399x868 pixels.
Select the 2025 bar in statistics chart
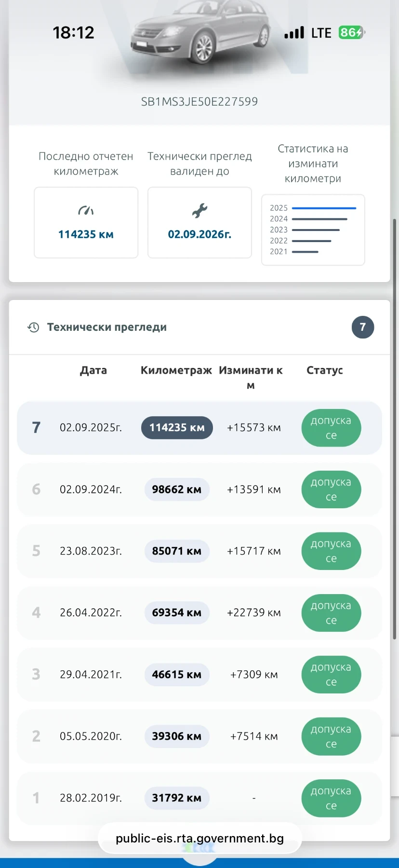point(324,208)
